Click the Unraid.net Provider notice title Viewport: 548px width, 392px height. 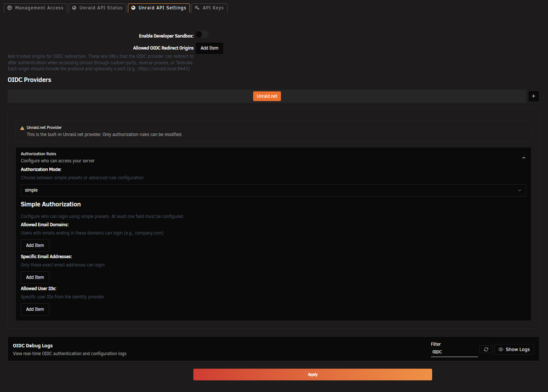(x=44, y=128)
